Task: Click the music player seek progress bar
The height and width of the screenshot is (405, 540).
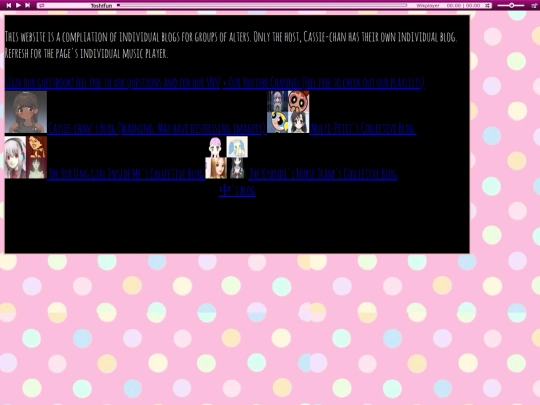Action: 262,5
